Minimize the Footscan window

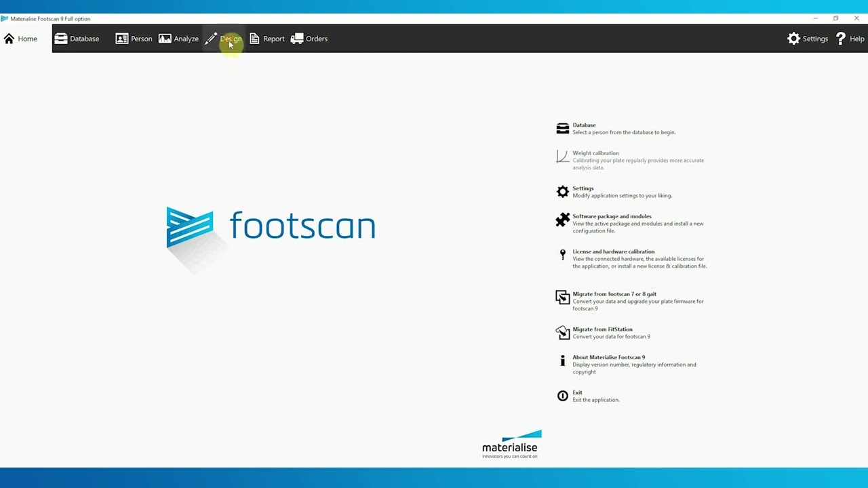(815, 18)
